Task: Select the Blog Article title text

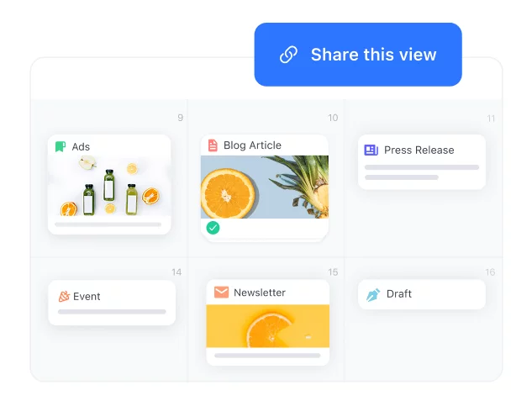Action: (x=252, y=145)
